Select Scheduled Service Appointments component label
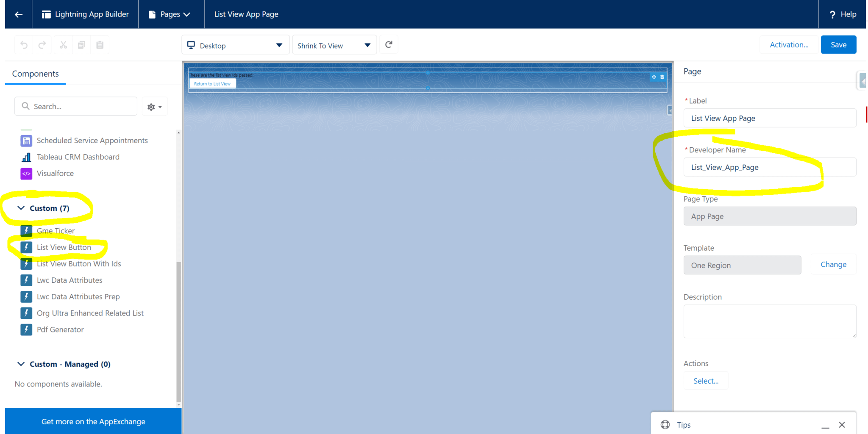Screen dimensions: 868x434 click(92, 141)
